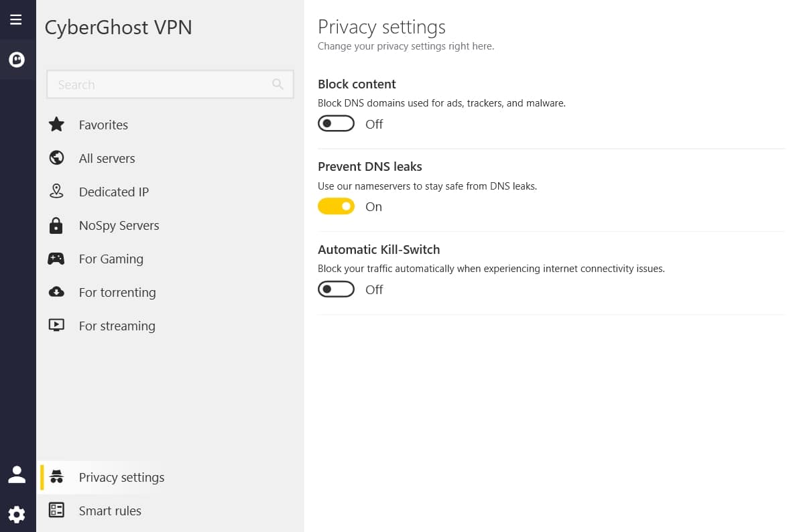Click the Favorites star icon
Image resolution: width=787 pixels, height=532 pixels.
tap(57, 124)
